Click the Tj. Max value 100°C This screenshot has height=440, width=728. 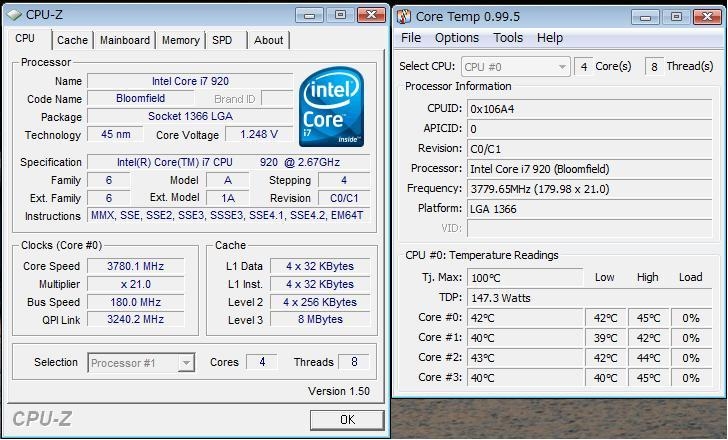(525, 278)
